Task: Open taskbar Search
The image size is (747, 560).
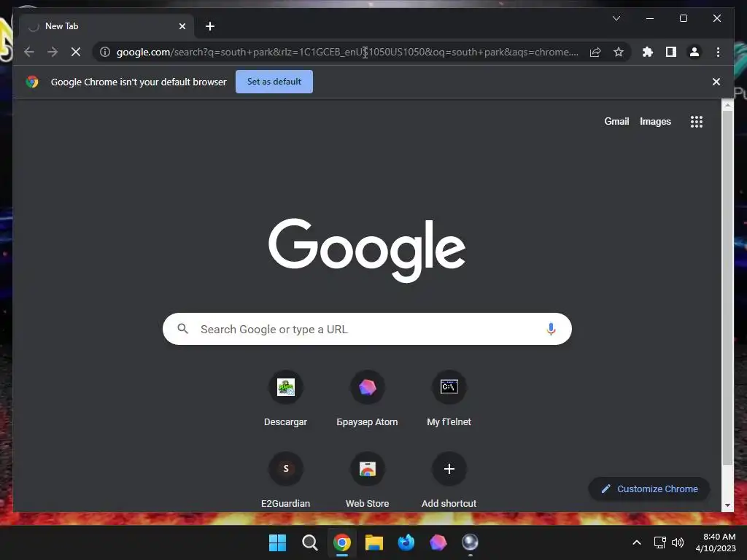Action: (309, 542)
